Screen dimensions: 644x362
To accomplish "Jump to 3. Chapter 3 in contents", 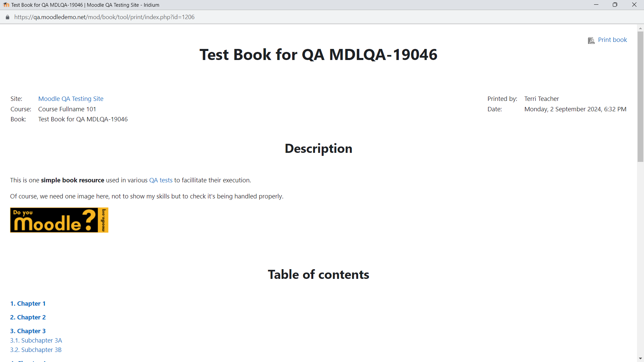I will click(x=28, y=331).
